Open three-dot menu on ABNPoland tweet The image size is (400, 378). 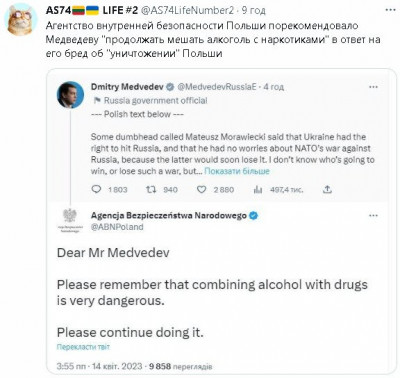(x=373, y=215)
